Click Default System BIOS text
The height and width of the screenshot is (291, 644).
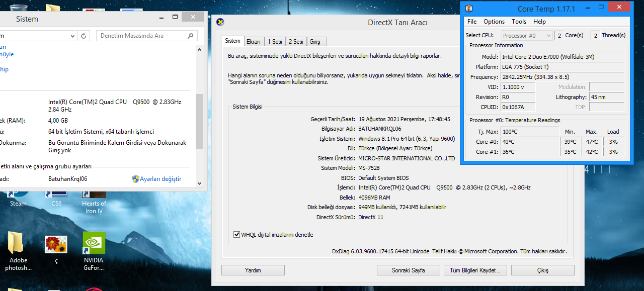coord(383,178)
